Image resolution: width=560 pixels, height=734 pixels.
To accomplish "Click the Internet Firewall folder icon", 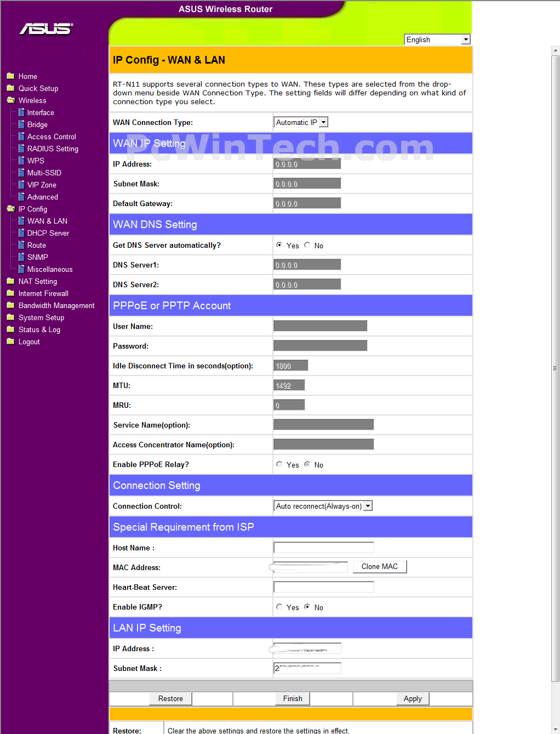I will point(10,293).
